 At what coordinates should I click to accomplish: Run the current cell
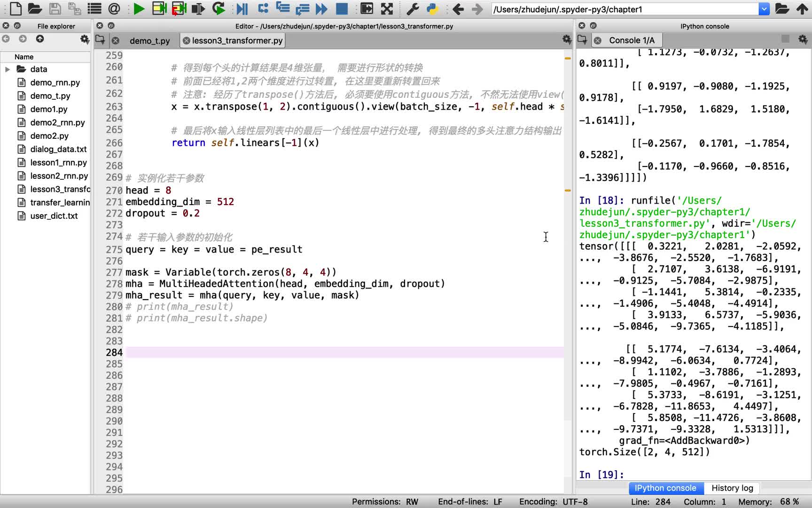coord(159,8)
